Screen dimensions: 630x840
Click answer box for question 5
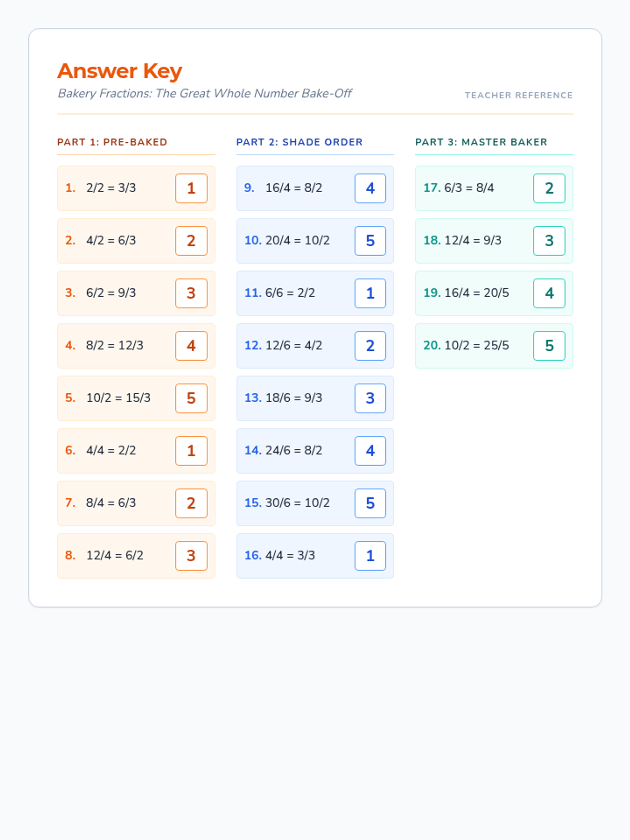(191, 398)
